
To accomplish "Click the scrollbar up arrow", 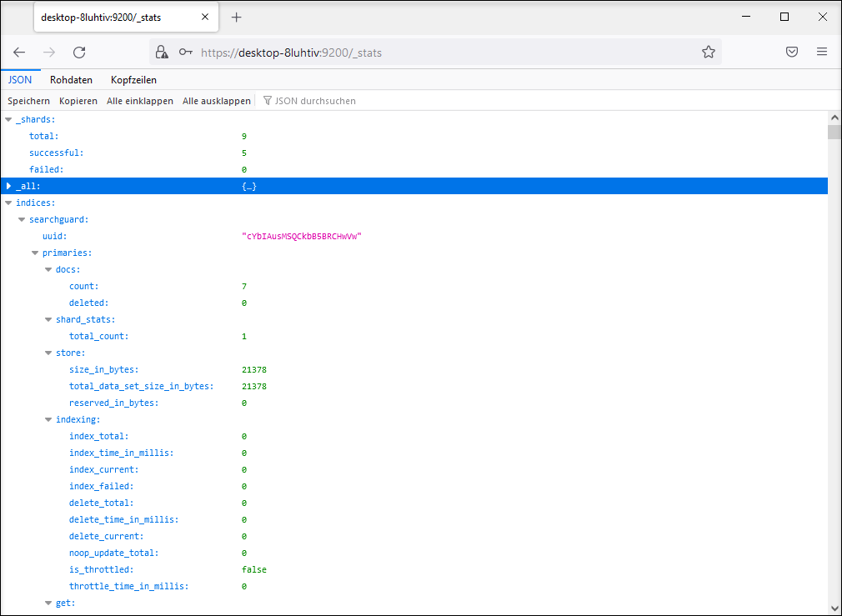I will coord(834,118).
